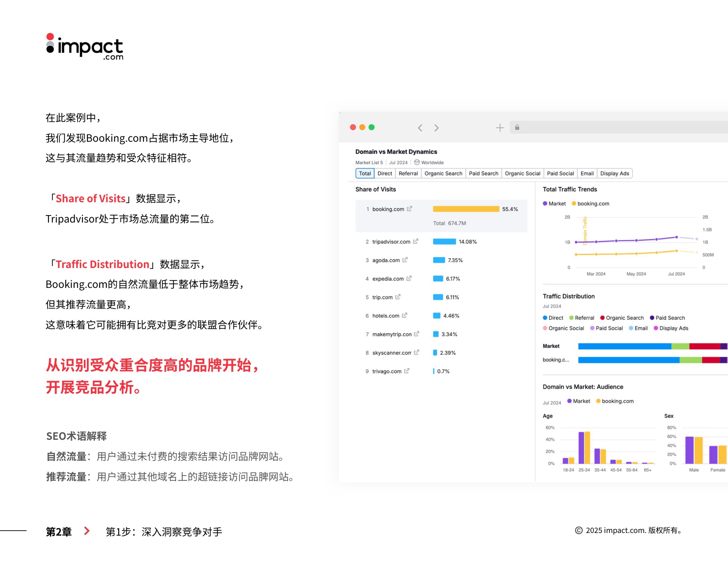Screen dimensions: 728x563
Task: Click the lock icon in address bar
Action: [517, 127]
